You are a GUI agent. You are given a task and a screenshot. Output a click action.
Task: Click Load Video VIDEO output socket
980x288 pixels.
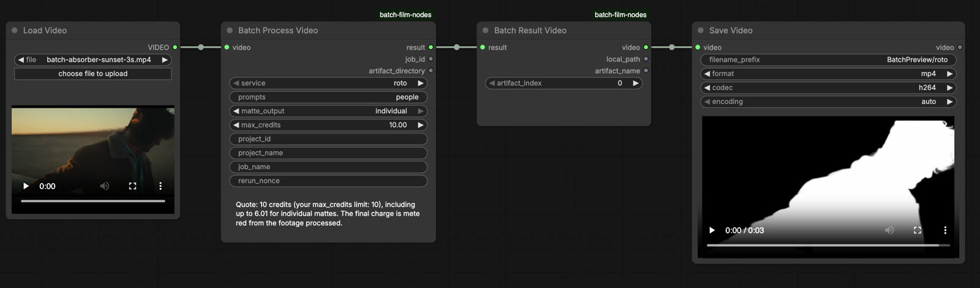[175, 47]
